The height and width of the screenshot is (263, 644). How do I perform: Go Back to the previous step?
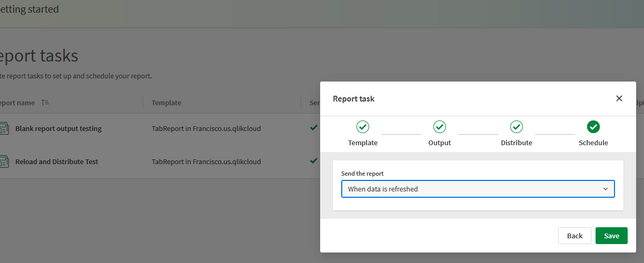574,236
